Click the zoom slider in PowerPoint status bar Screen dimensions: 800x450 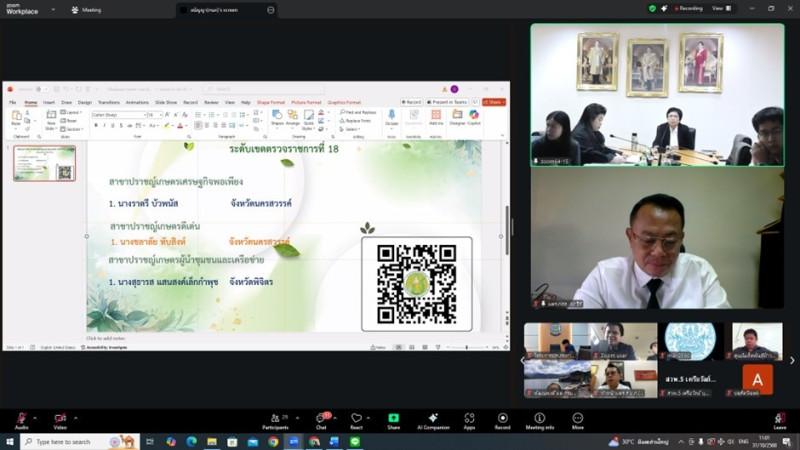[x=466, y=347]
